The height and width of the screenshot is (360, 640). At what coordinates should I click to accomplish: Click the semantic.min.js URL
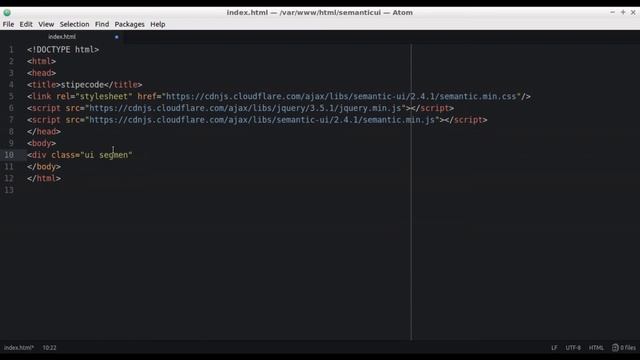[262, 120]
